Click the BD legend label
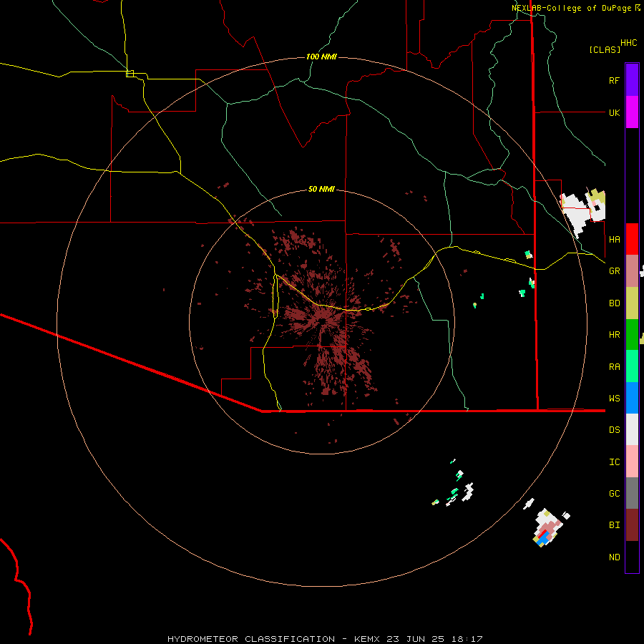 [614, 303]
